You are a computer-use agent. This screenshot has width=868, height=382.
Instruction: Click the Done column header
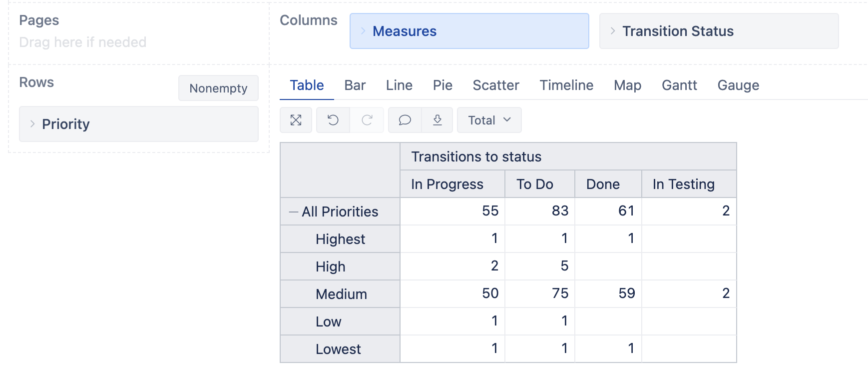coord(603,184)
